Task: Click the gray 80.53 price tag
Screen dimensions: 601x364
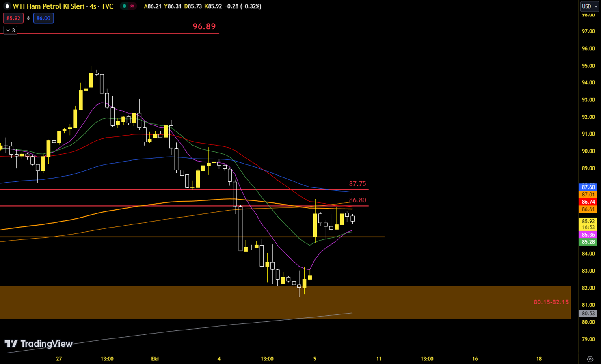Action: point(588,314)
